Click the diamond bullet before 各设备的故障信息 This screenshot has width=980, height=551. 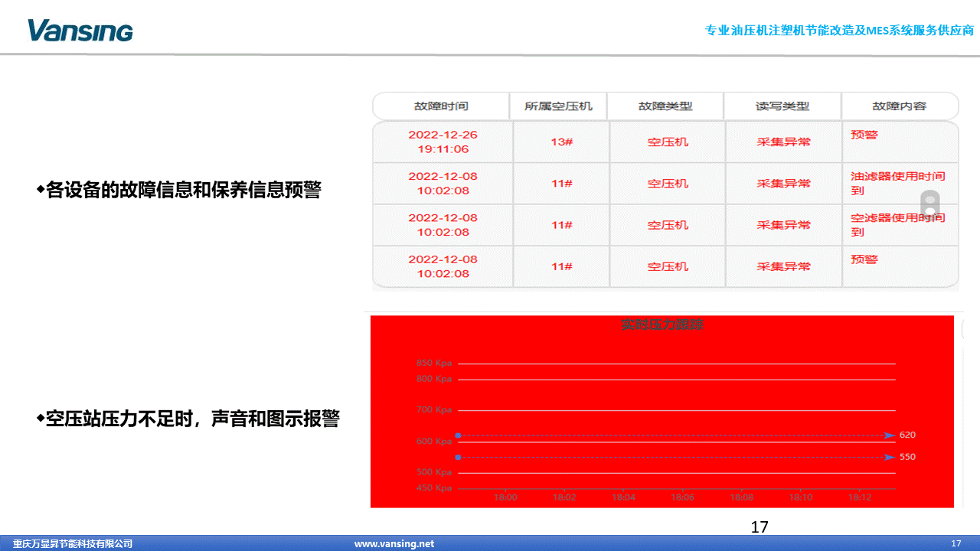pyautogui.click(x=41, y=189)
